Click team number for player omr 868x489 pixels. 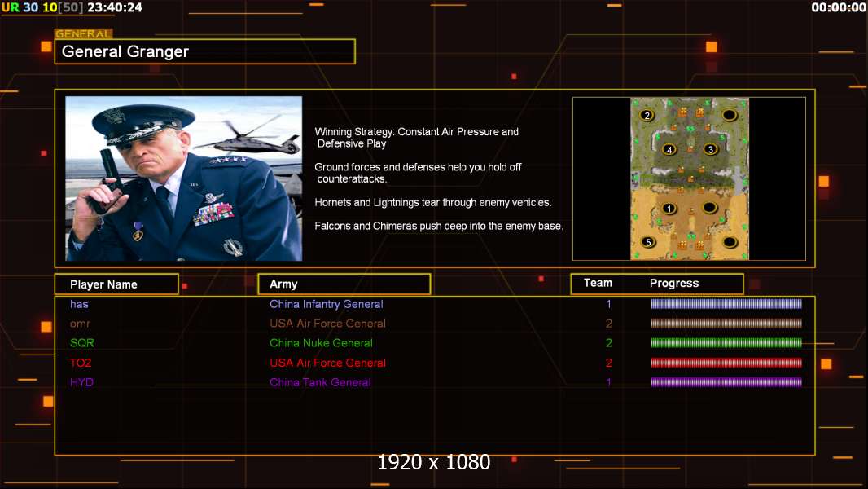pos(608,324)
